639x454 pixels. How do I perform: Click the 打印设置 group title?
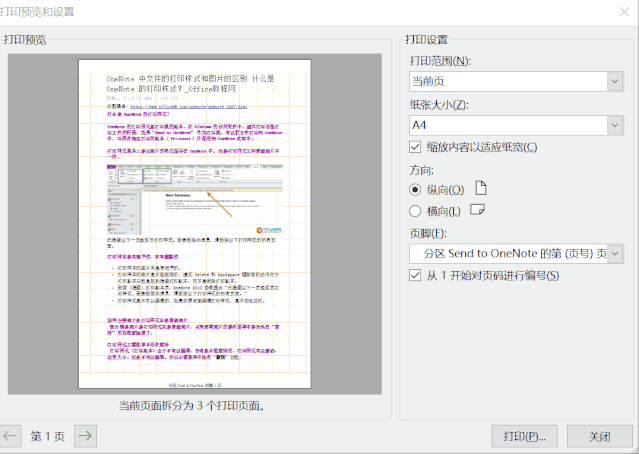click(426, 40)
